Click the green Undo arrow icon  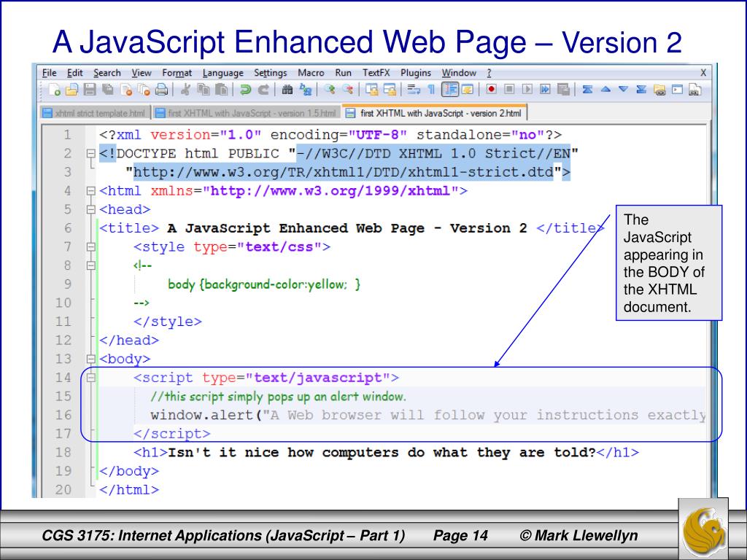(245, 89)
